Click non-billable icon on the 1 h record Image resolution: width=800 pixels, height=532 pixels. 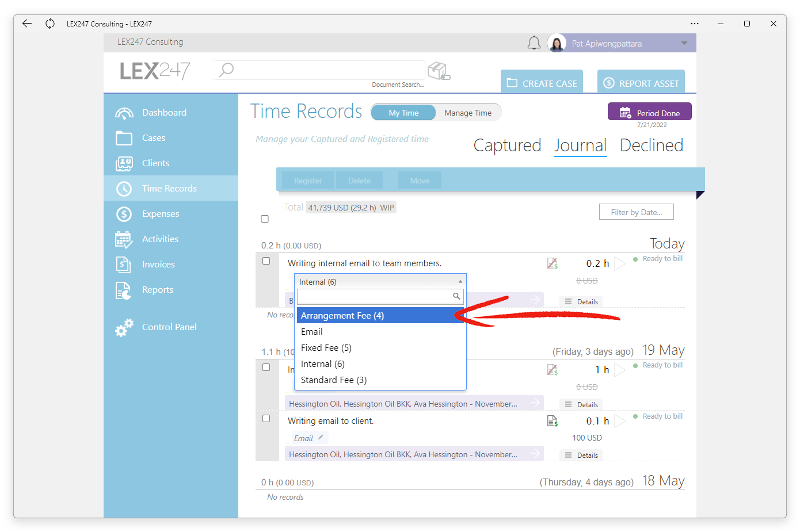coord(553,370)
